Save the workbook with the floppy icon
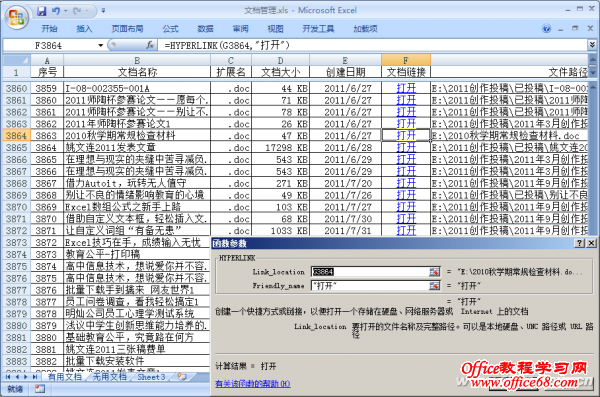 41,11
